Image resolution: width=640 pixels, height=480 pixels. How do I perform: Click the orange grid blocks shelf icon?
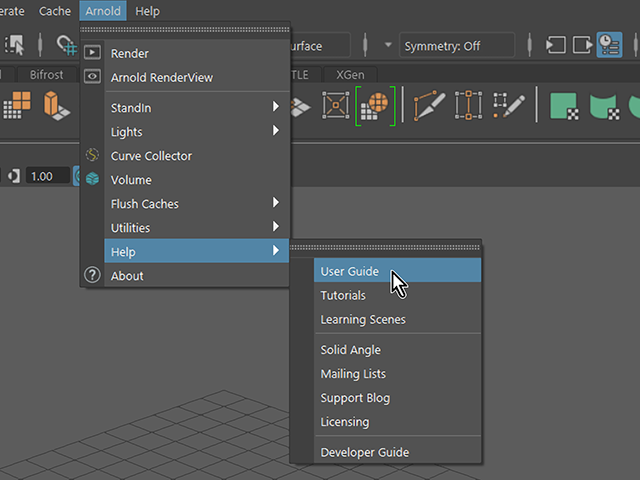[17, 105]
